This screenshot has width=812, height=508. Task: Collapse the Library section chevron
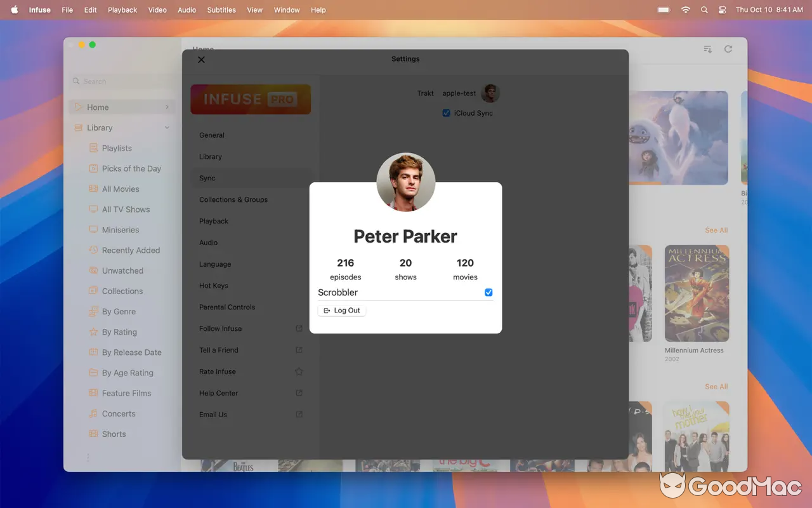pyautogui.click(x=167, y=128)
